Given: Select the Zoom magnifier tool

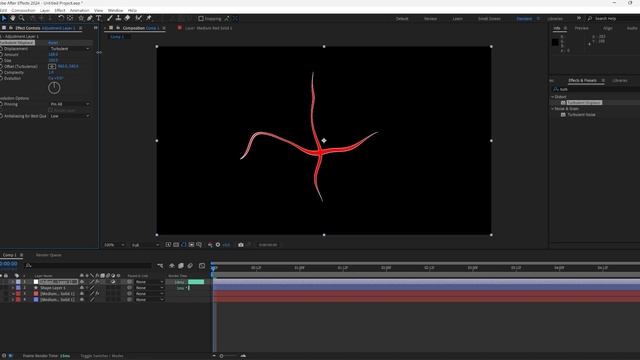Looking at the screenshot, I should 22,18.
